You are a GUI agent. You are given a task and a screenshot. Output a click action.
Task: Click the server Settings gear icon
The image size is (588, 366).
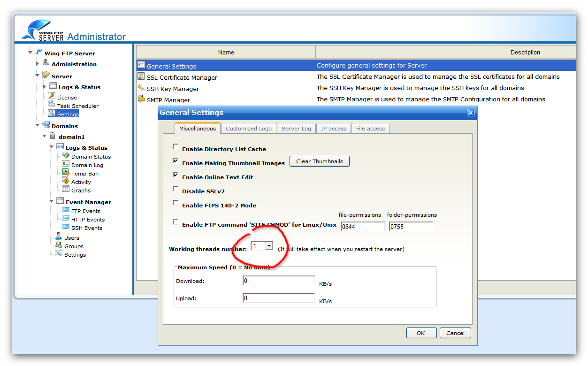point(52,114)
